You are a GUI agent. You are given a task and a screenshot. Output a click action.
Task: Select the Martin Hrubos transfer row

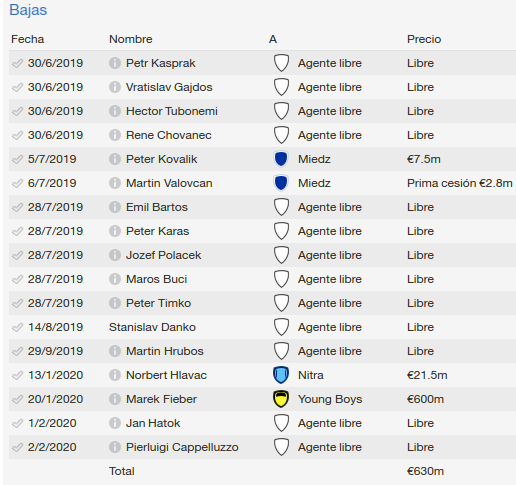point(262,351)
